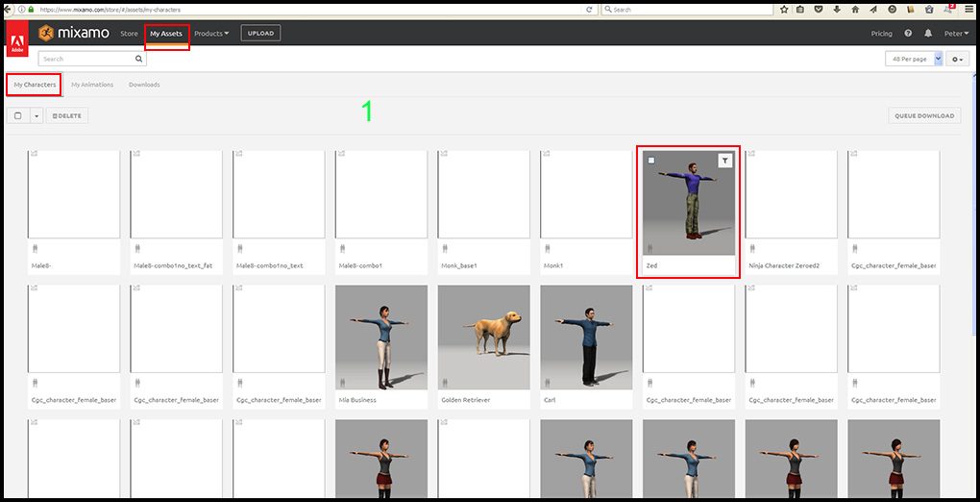Click the character type icon on Male8-combo1 card
980x502 pixels.
click(x=342, y=248)
